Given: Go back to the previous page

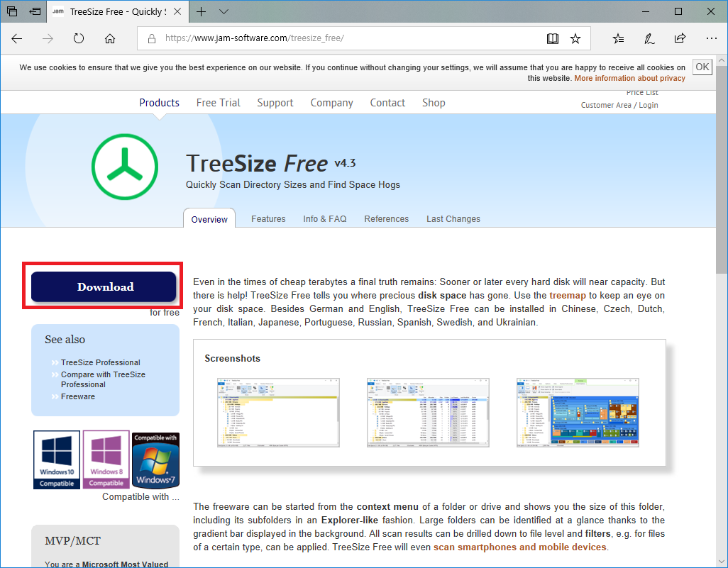Looking at the screenshot, I should click(17, 38).
